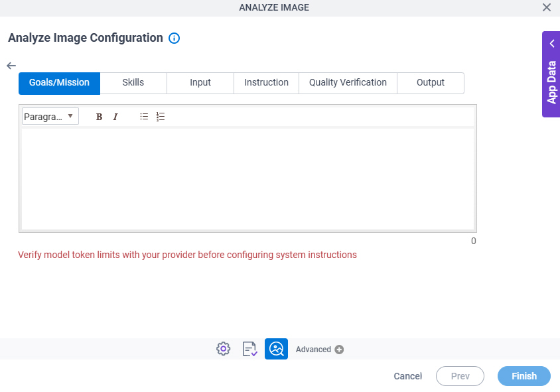Toggle bold formatting in the editor
Viewport: 560px width, 392px height.
tap(99, 117)
